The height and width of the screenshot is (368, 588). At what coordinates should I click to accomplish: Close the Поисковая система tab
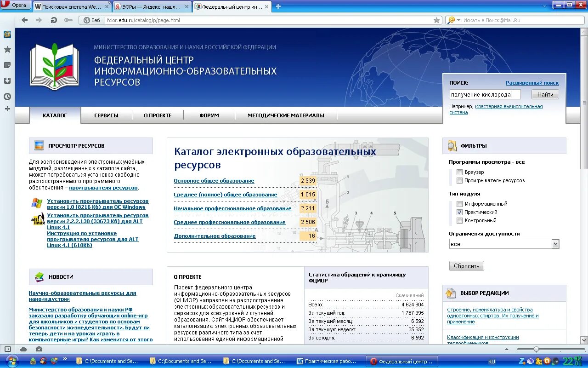click(x=107, y=6)
